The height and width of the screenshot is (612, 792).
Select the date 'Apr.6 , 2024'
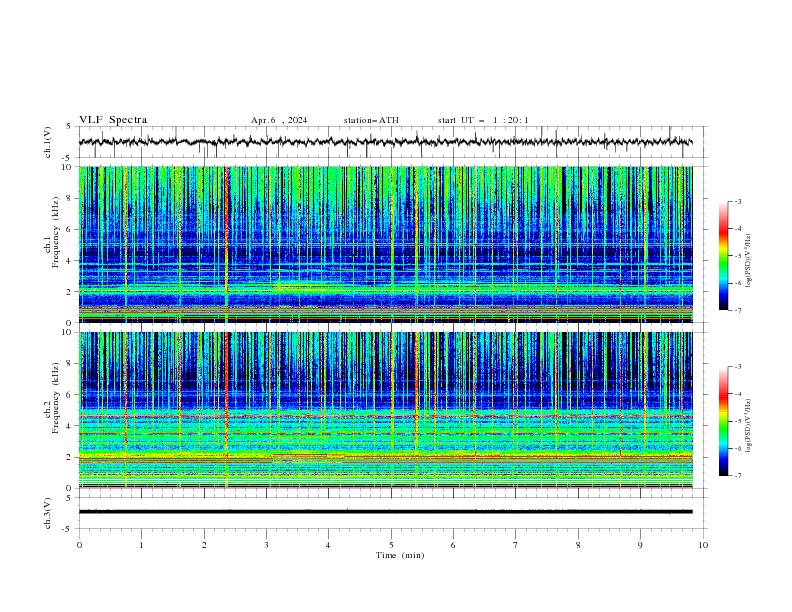pos(279,120)
